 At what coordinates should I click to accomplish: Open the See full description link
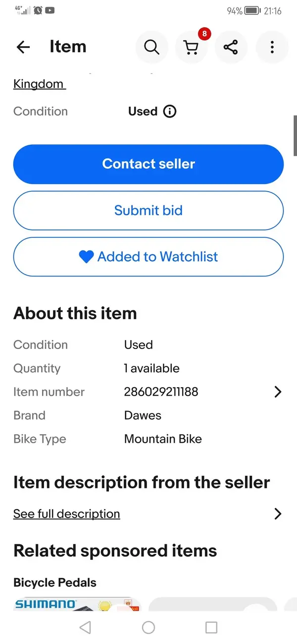(67, 514)
